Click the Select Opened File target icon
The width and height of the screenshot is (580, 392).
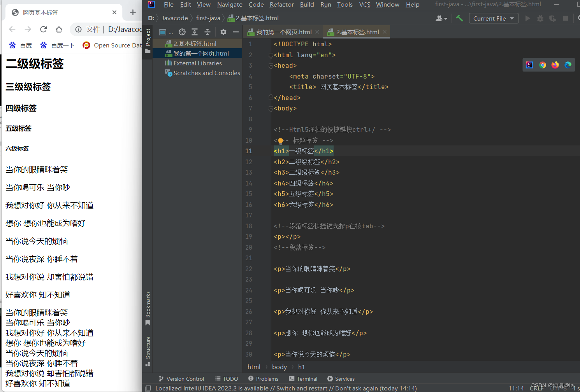tap(182, 32)
